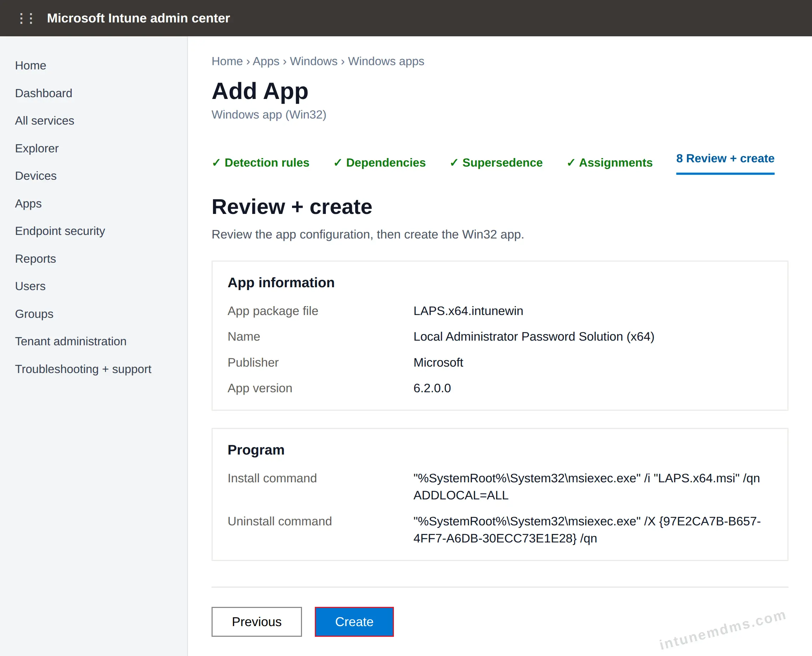Click the Microsoft Intune admin center title

138,18
